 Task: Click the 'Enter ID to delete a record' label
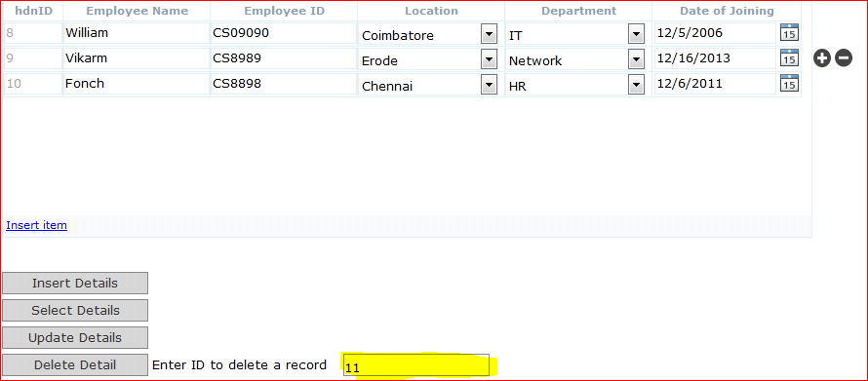point(239,365)
